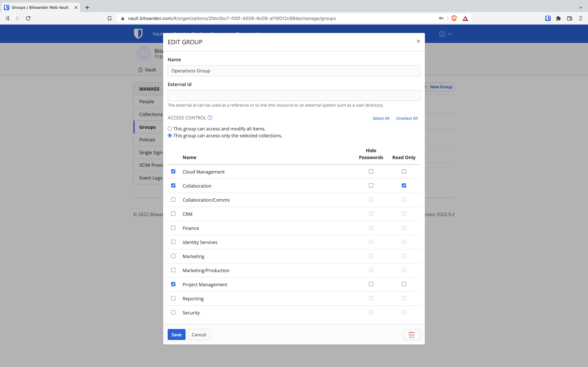Click the Unselect All link
The height and width of the screenshot is (367, 588).
(407, 118)
